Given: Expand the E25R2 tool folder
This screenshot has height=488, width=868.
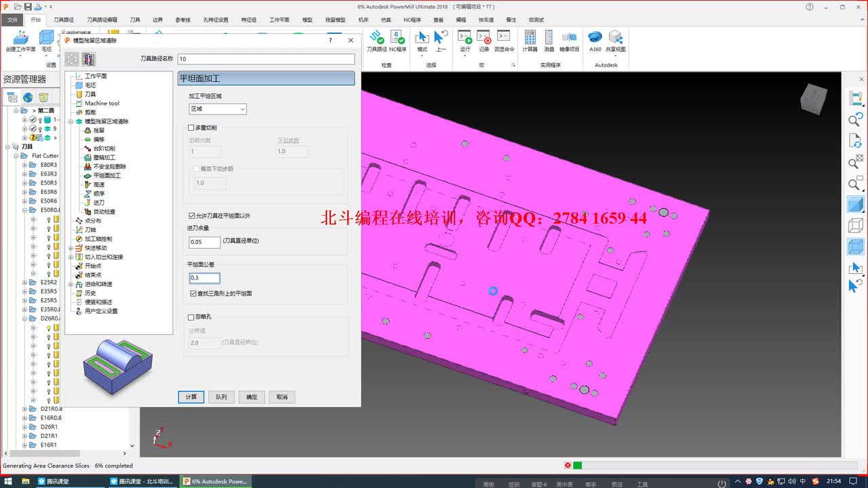Looking at the screenshot, I should click(25, 282).
